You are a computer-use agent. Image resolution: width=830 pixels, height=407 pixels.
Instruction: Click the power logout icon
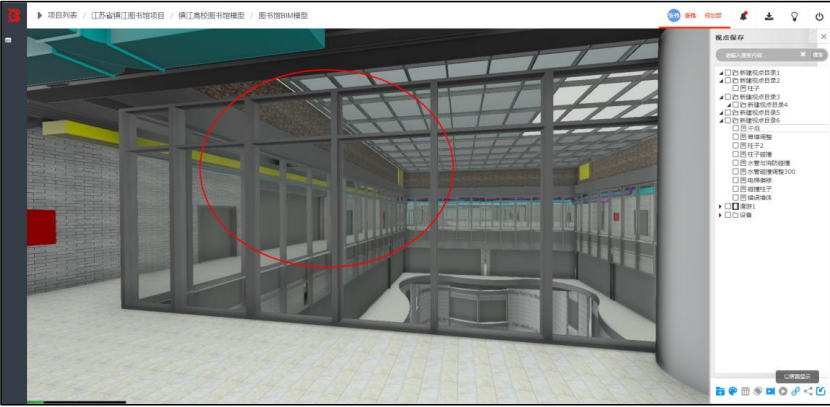tap(819, 16)
